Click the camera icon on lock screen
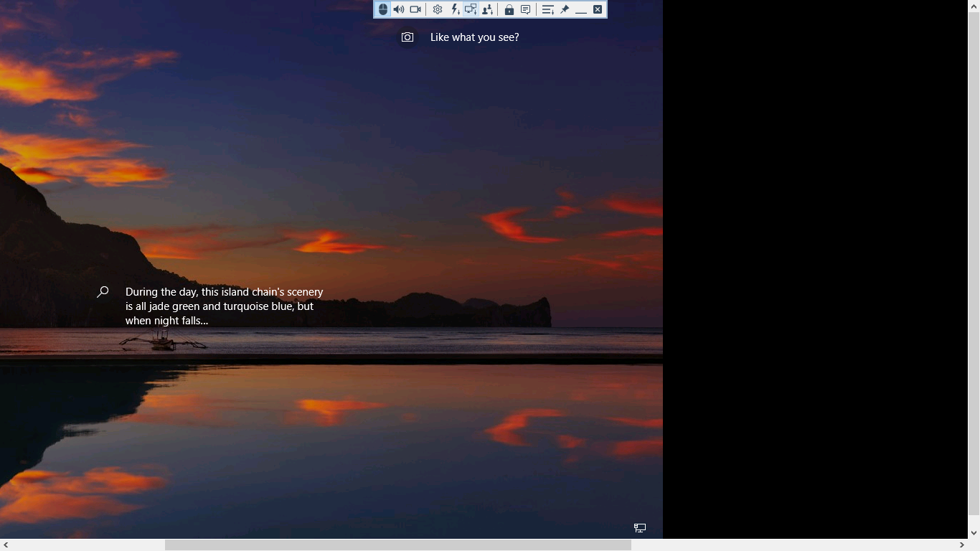 tap(407, 37)
